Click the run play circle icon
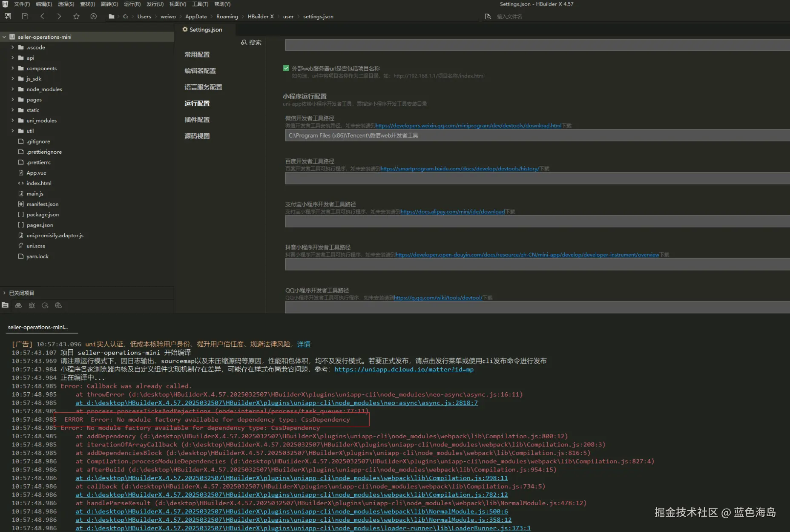790x532 pixels. pyautogui.click(x=93, y=16)
